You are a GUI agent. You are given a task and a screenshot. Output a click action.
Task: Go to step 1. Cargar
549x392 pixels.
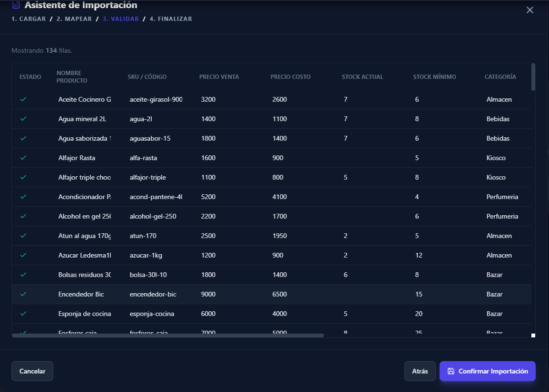[29, 19]
